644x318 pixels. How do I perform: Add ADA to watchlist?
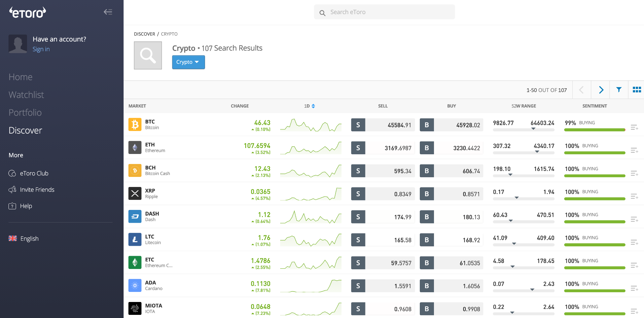click(x=634, y=288)
